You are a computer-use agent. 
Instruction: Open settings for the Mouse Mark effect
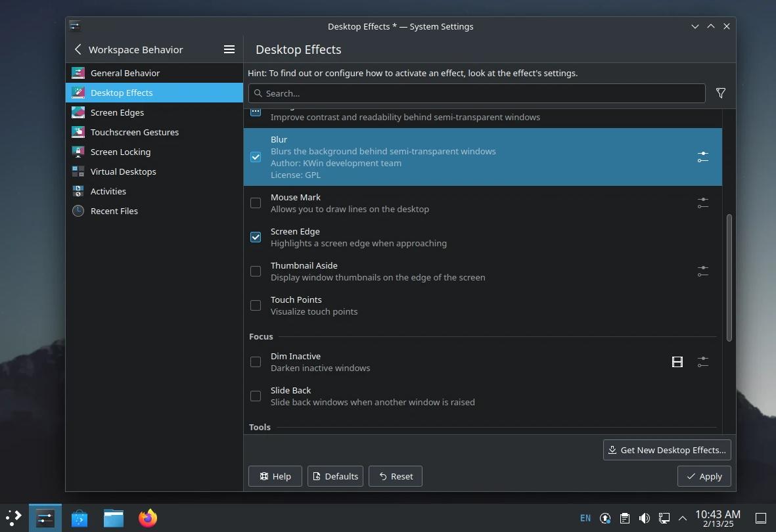tap(702, 203)
